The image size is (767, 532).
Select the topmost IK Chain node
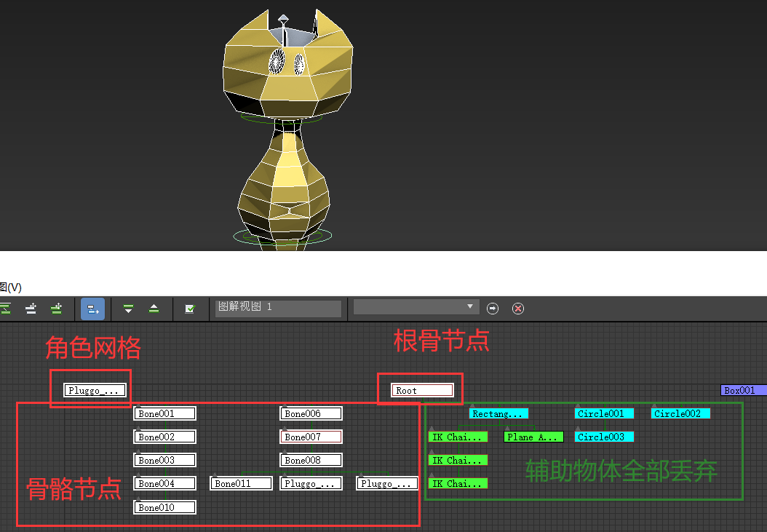click(x=458, y=437)
